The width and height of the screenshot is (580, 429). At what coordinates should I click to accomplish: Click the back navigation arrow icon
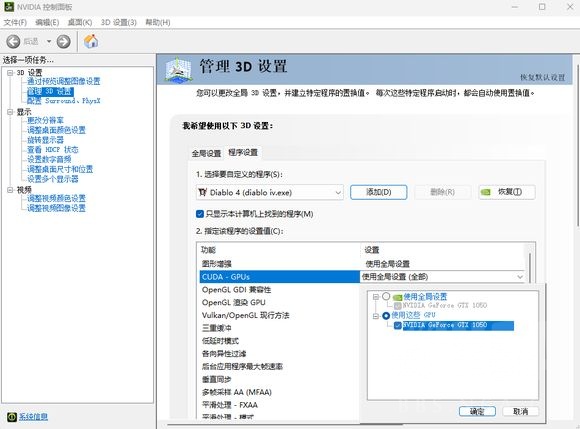tap(13, 41)
